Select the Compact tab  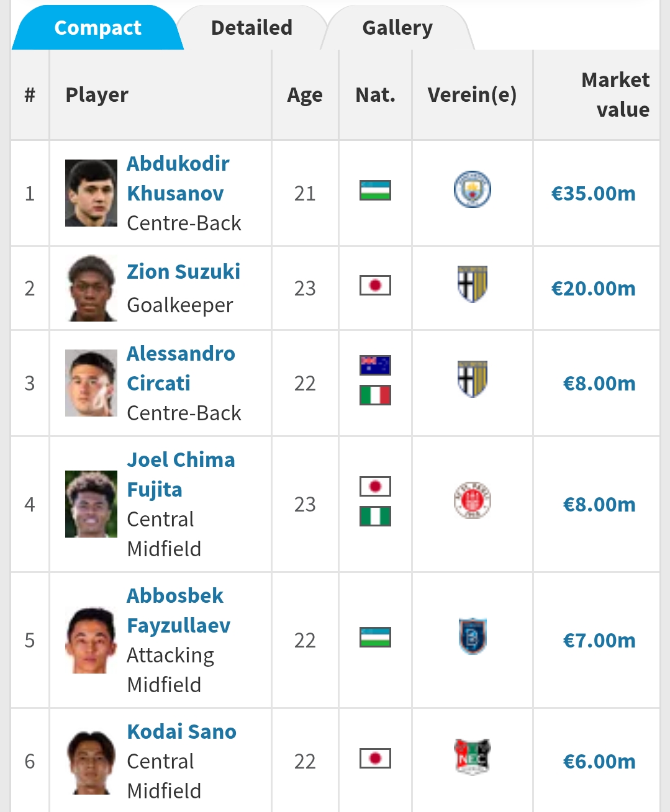tap(97, 28)
